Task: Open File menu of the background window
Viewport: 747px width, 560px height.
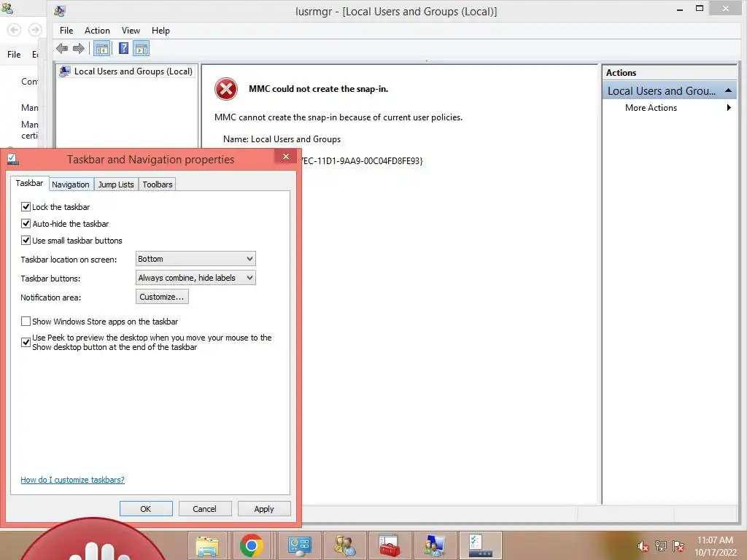Action: [x=14, y=54]
